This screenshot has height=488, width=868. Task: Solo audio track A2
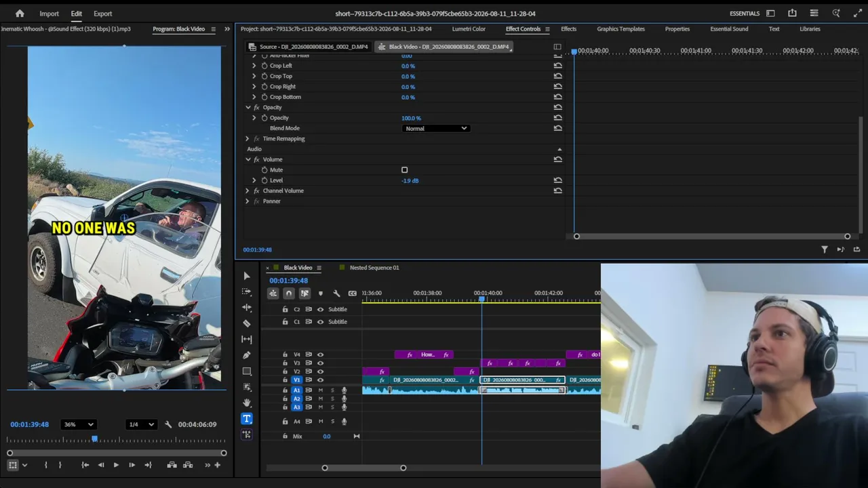point(332,399)
